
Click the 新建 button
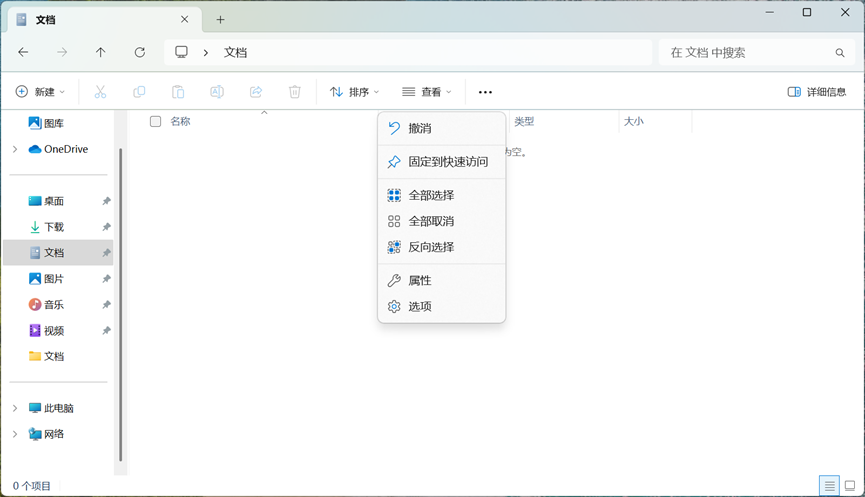40,92
